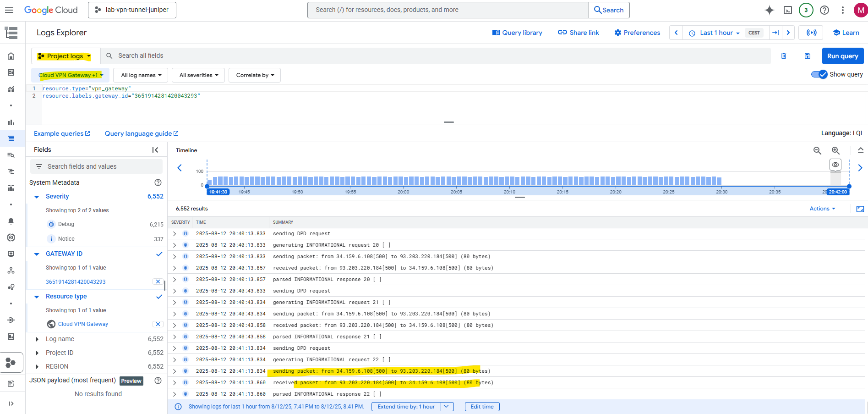Open Query language guide link
Viewport: 868px width, 414px height.
pyautogui.click(x=142, y=133)
